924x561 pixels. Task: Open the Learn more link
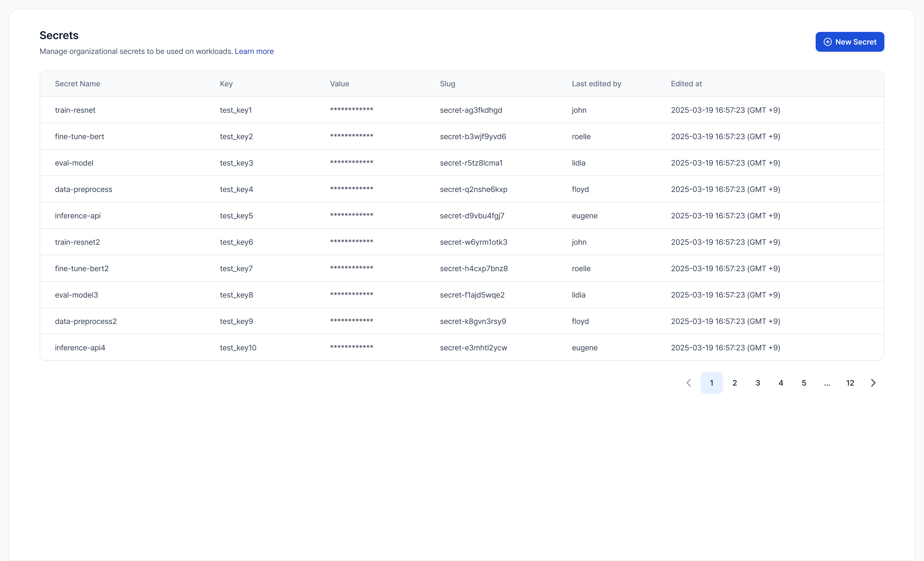[x=254, y=51]
